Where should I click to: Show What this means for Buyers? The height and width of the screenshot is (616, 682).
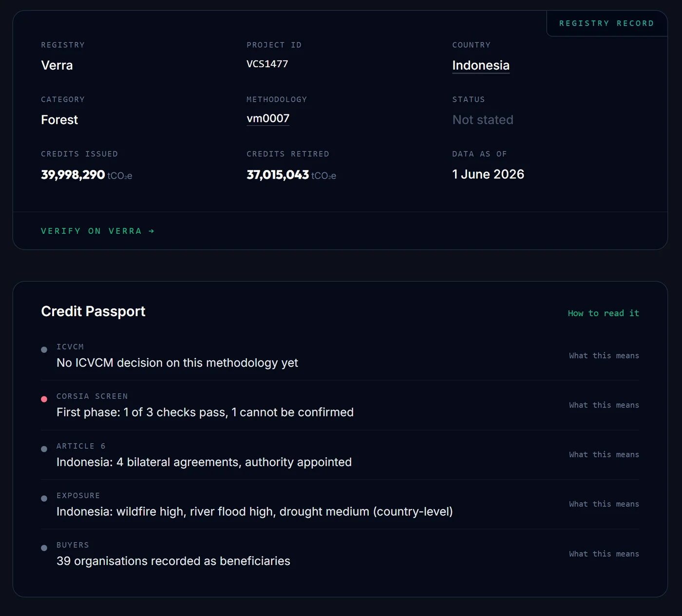point(604,554)
